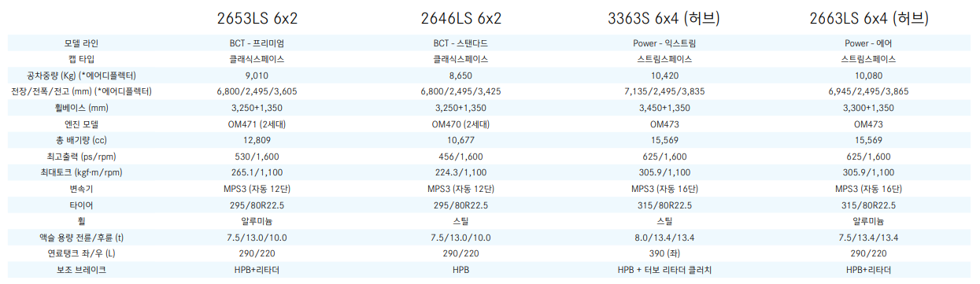Click 클래식스페이스 under the 2653LS 6x2 column
This screenshot has height=284, width=980.
coord(257,59)
